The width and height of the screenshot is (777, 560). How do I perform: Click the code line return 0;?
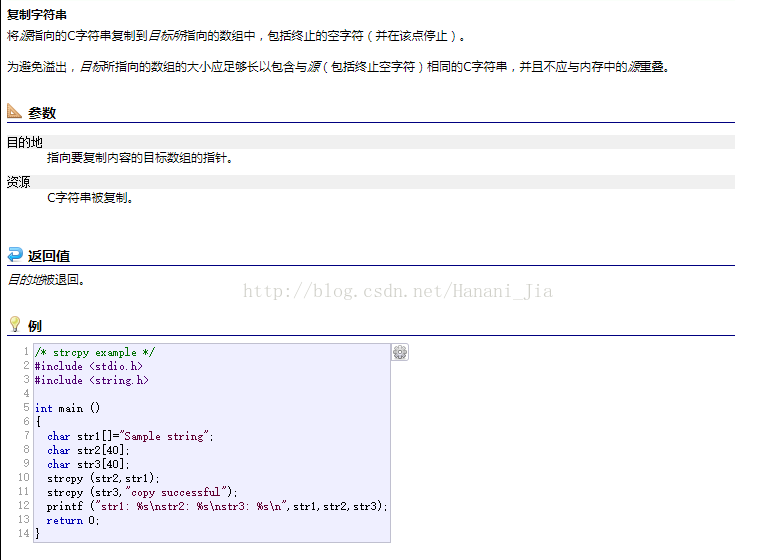(x=73, y=520)
